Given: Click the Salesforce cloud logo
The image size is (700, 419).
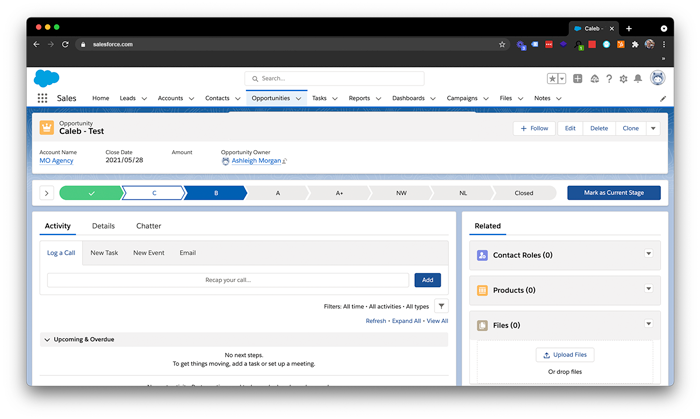Looking at the screenshot, I should coord(46,79).
